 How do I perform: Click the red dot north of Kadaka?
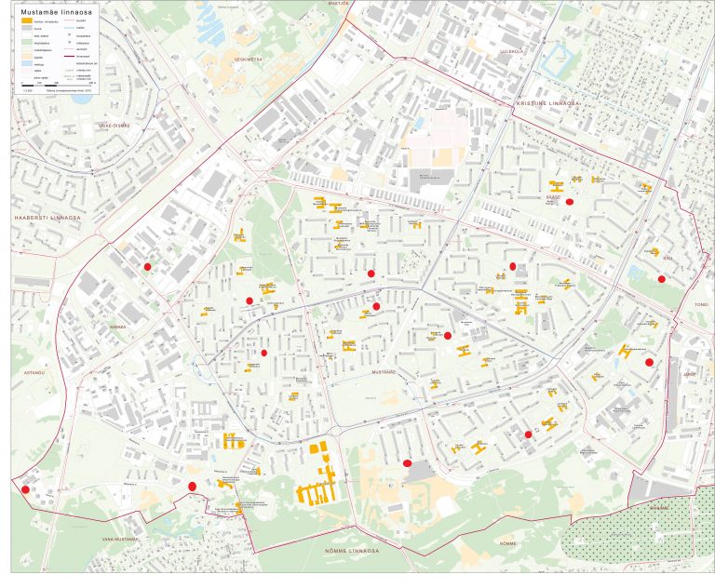tap(147, 267)
